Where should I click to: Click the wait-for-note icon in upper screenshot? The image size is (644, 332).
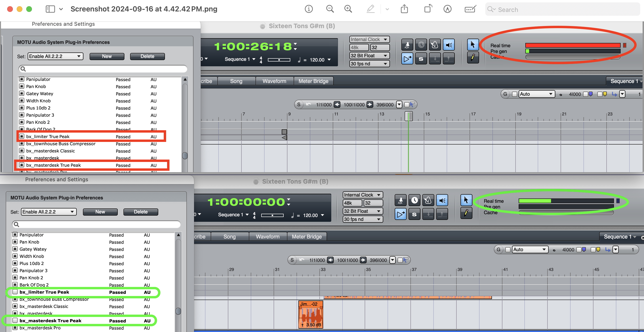click(407, 45)
